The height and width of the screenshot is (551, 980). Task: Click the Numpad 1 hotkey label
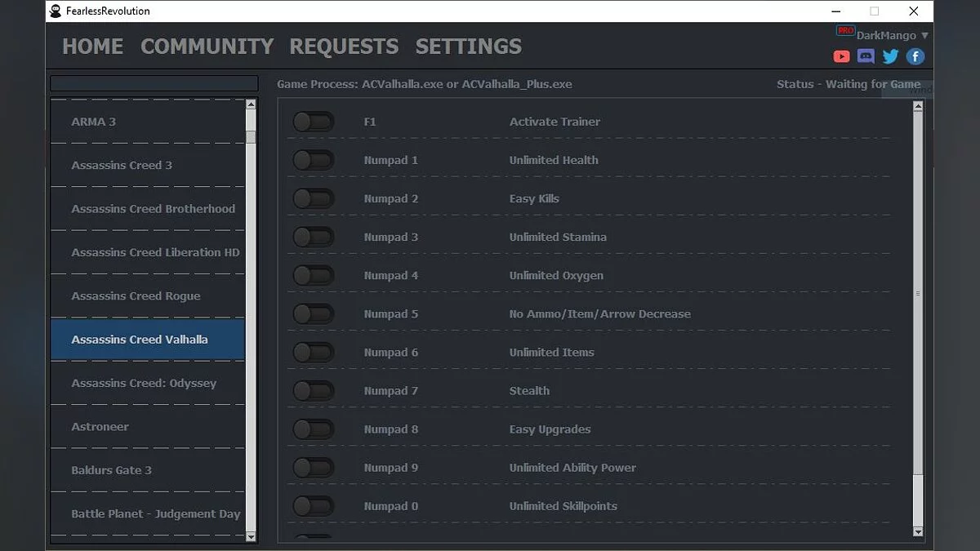pos(391,160)
